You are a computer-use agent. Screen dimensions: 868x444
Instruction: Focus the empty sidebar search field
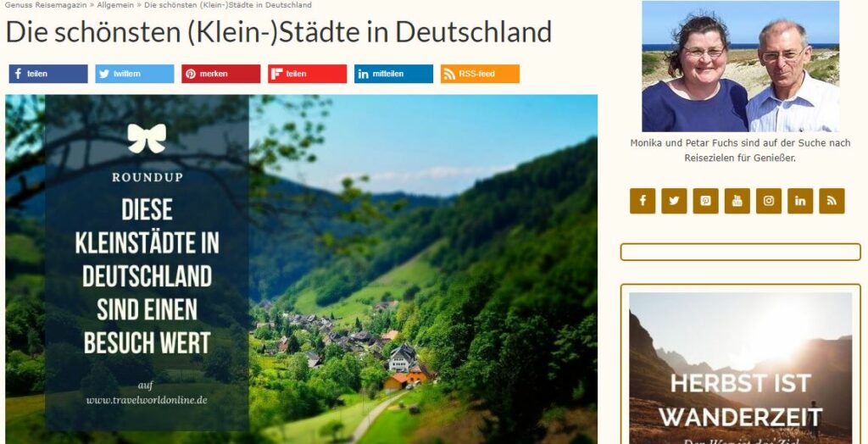point(741,252)
